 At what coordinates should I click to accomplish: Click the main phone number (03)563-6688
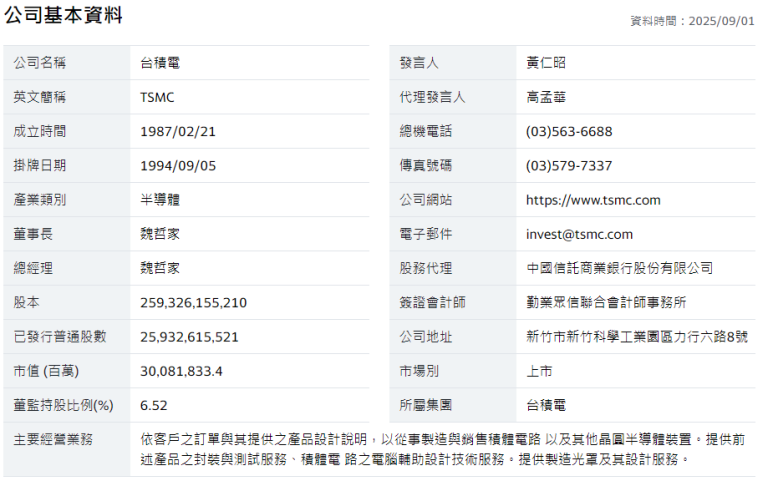click(569, 131)
